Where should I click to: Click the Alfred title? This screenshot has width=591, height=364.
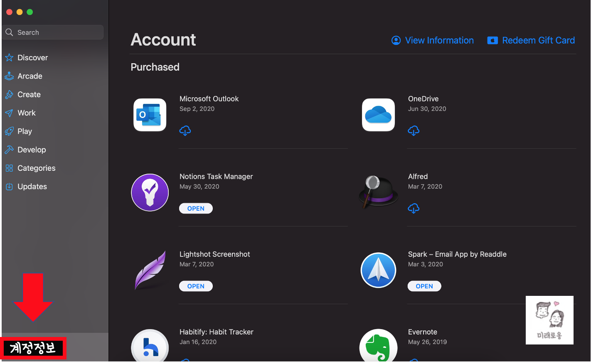[x=418, y=177]
